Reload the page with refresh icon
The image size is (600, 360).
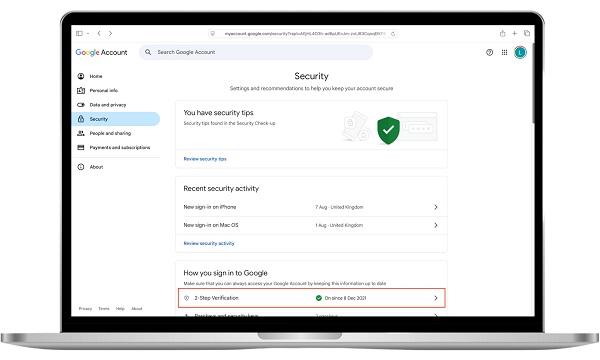393,34
